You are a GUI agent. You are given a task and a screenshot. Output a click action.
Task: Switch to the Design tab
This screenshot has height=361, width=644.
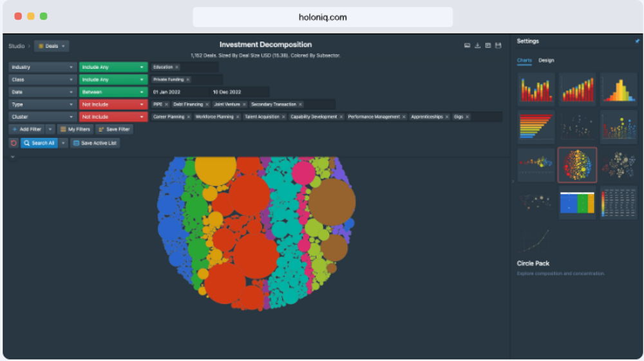546,61
